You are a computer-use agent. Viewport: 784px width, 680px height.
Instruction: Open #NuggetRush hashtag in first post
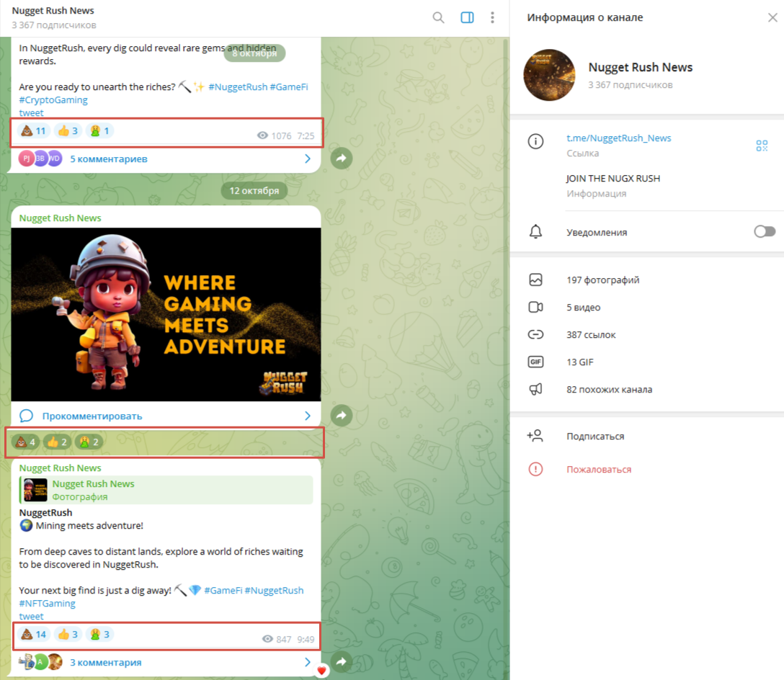(238, 87)
